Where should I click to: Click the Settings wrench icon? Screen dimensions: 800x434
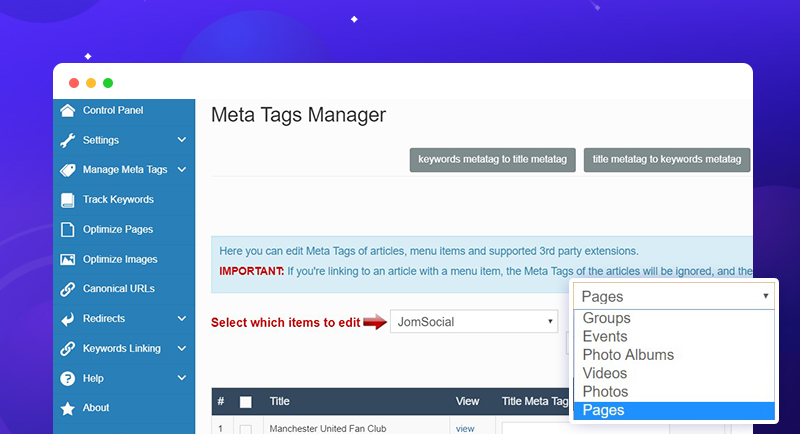click(x=67, y=141)
